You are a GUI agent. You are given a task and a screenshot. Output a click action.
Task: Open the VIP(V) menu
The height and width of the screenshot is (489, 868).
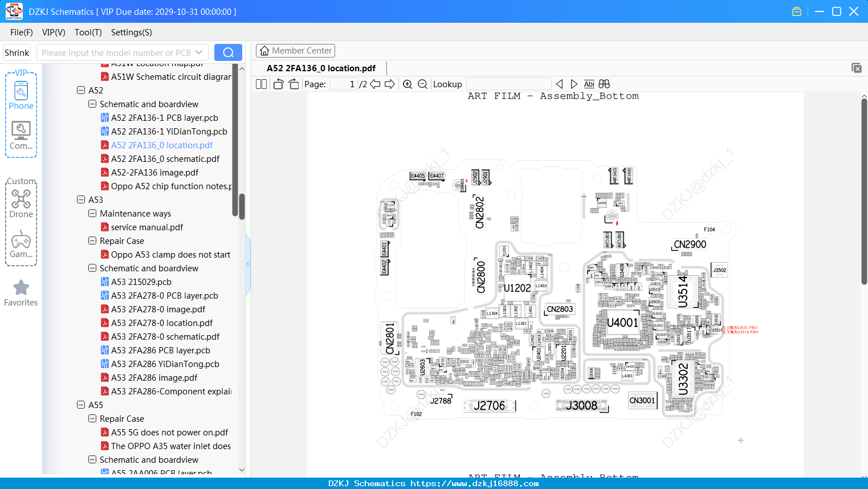(54, 32)
